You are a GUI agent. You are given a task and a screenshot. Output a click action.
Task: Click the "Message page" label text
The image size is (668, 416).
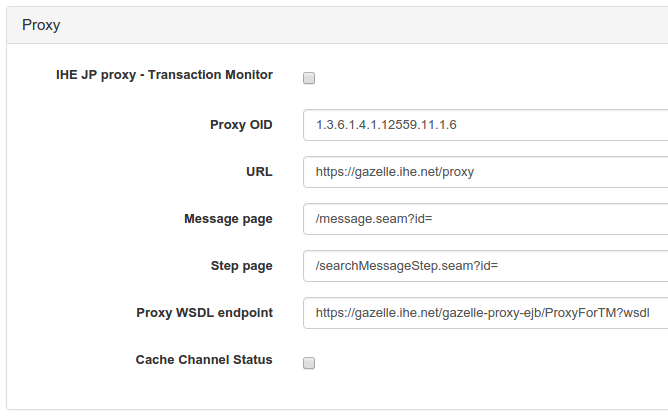pyautogui.click(x=228, y=219)
